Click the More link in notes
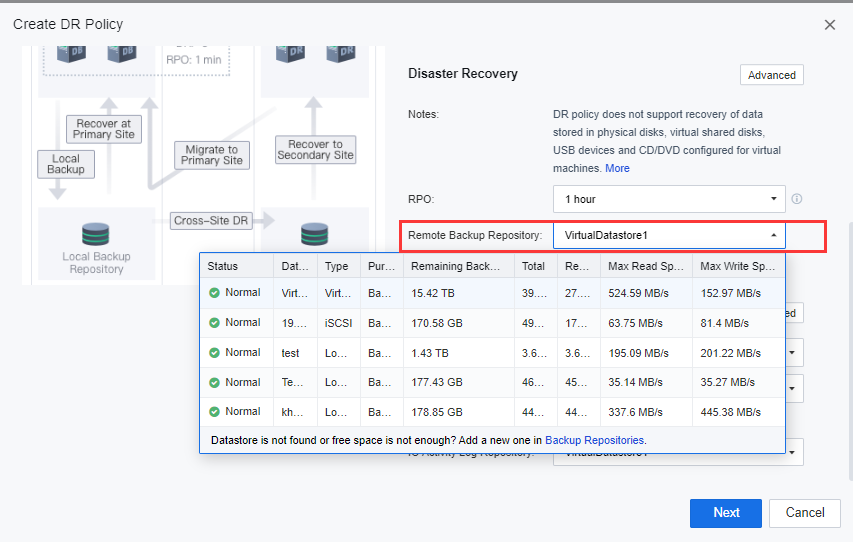 tap(617, 168)
